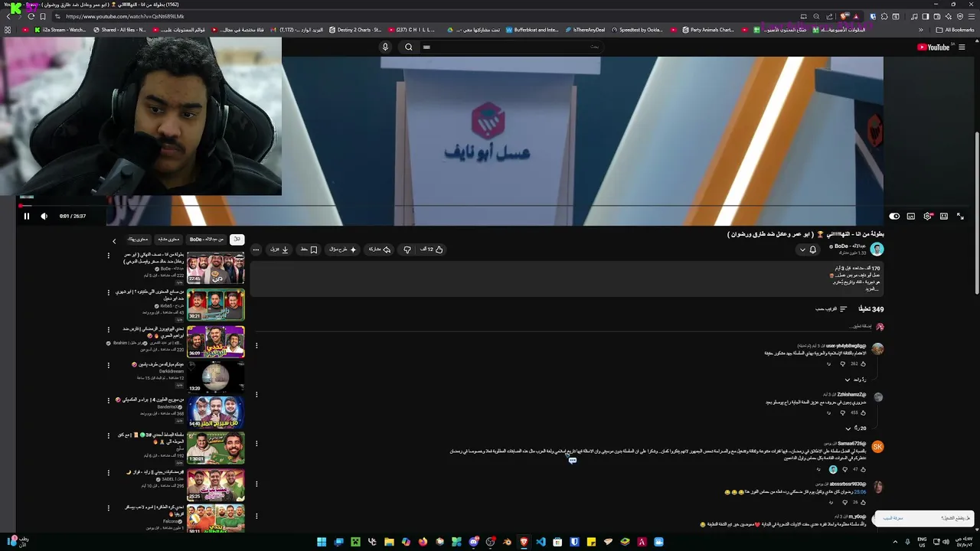
Task: Select the الكل filter chip
Action: tap(237, 240)
